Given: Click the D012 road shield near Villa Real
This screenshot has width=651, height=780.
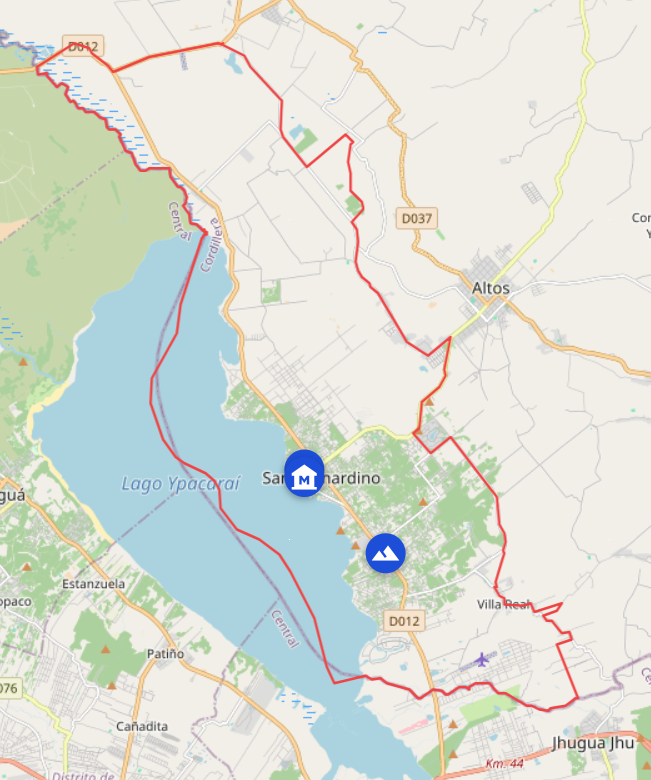Looking at the screenshot, I should coord(404,621).
